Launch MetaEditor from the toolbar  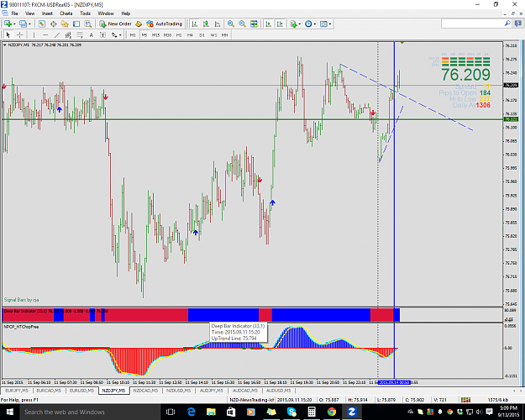coord(139,24)
